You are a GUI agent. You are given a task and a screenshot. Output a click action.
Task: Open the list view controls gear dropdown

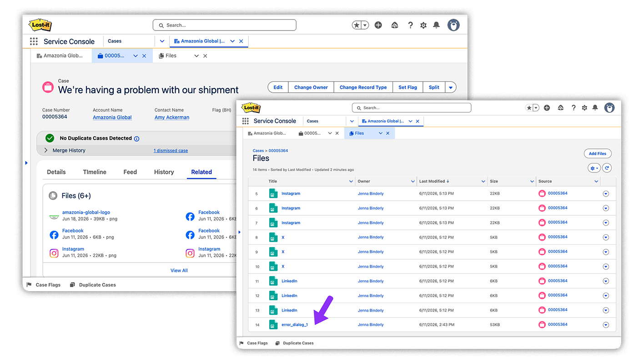594,168
